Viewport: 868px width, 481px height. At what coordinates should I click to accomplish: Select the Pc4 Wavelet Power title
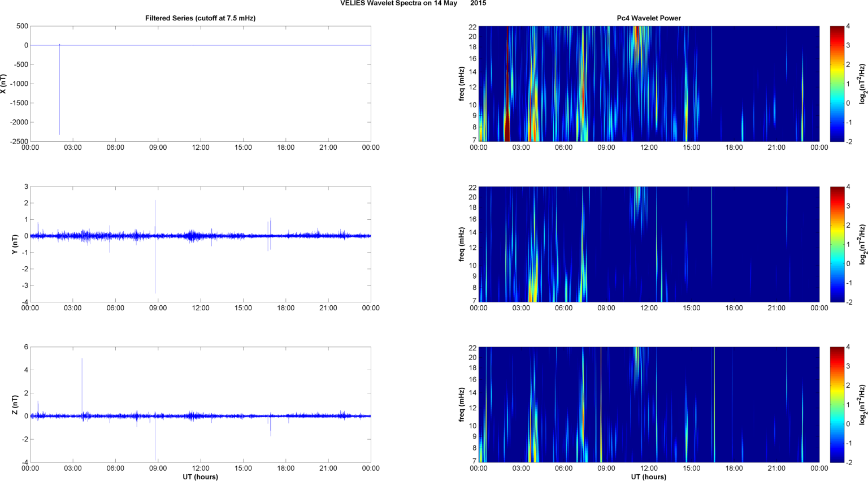point(648,18)
